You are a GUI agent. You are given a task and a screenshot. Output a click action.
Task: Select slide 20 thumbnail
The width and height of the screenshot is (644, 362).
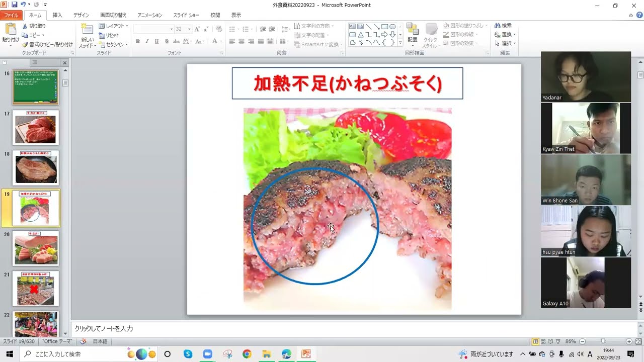35,248
